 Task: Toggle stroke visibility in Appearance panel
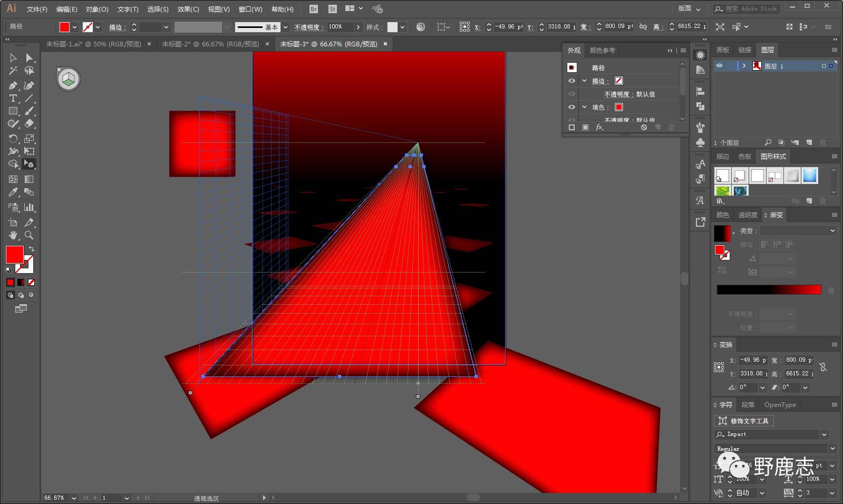click(x=571, y=81)
